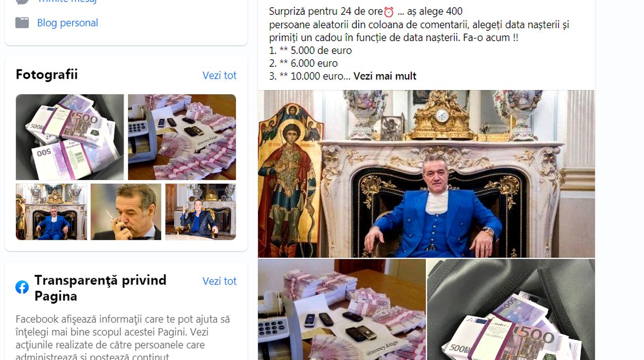
Task: Click the alarm clock emoji in the post
Action: (389, 12)
